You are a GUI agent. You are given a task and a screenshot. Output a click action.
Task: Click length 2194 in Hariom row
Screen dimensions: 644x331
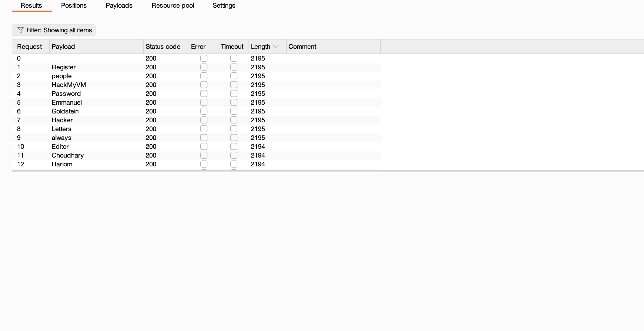click(x=268, y=164)
